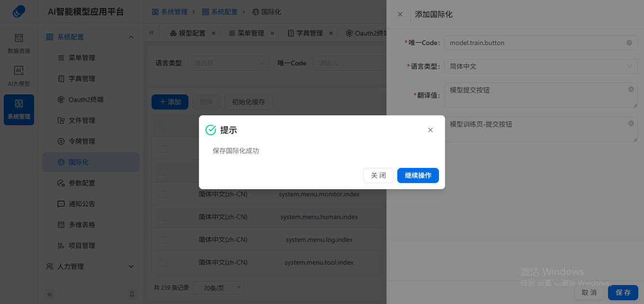Screen dimensions: 644x304
Task: Open 令牌管理 in the sidebar
Action: click(x=90, y=141)
